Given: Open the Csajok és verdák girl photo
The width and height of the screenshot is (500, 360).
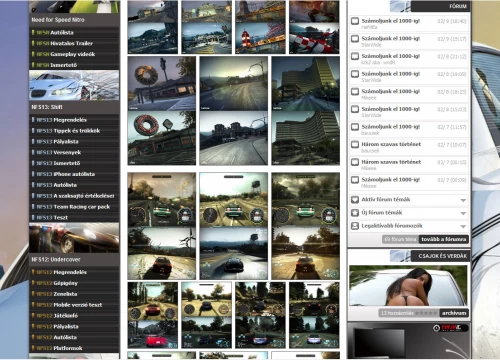Looking at the screenshot, I should coord(408,286).
